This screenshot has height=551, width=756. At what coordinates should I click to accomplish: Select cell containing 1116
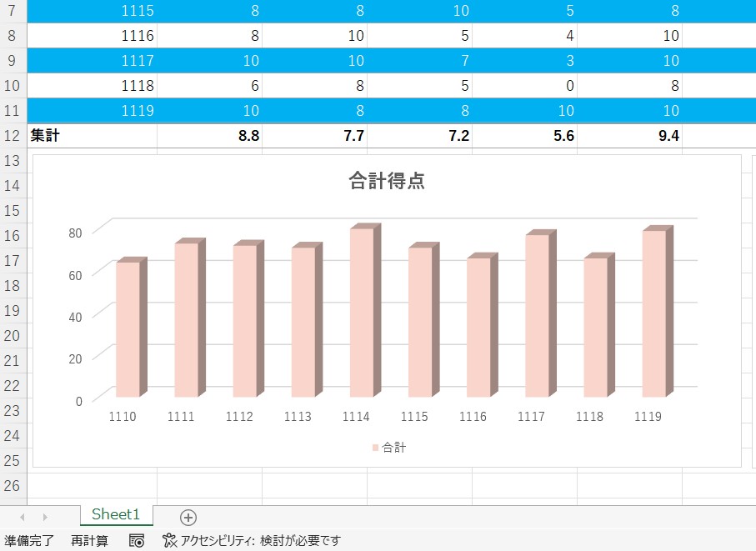pos(92,35)
